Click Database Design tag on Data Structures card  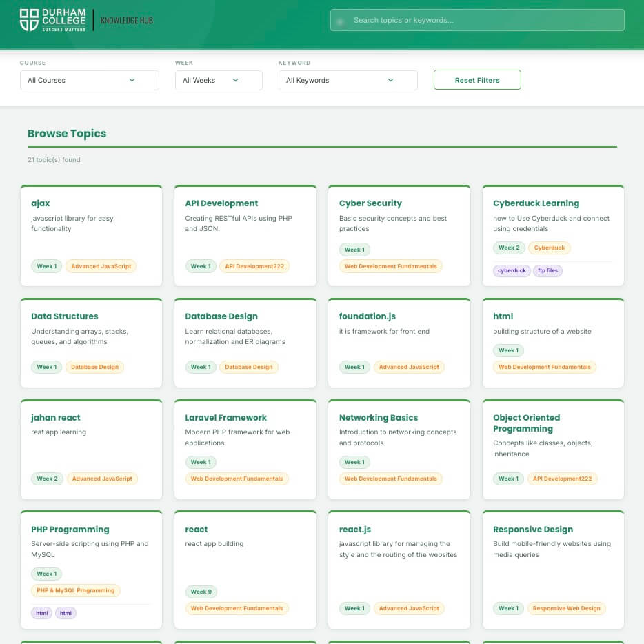tap(95, 368)
